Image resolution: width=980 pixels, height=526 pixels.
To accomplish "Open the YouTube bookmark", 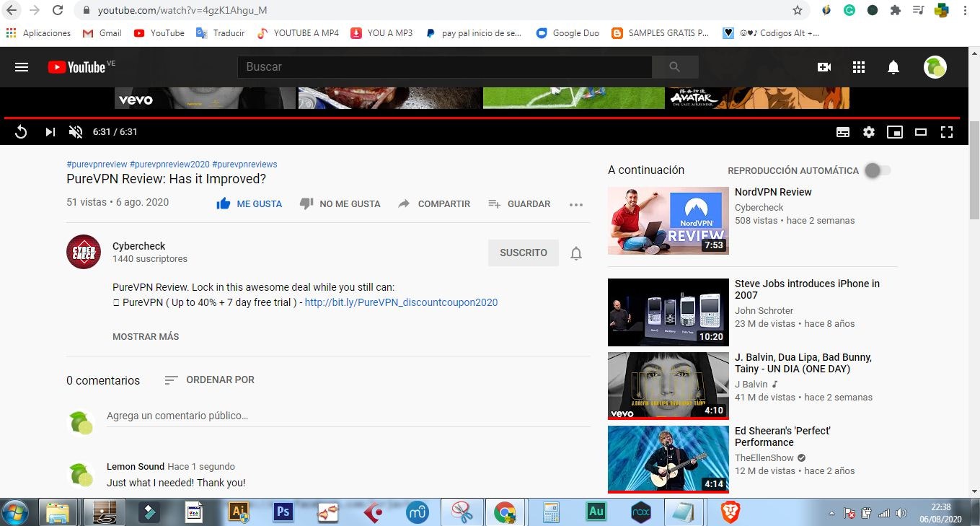I will [159, 33].
